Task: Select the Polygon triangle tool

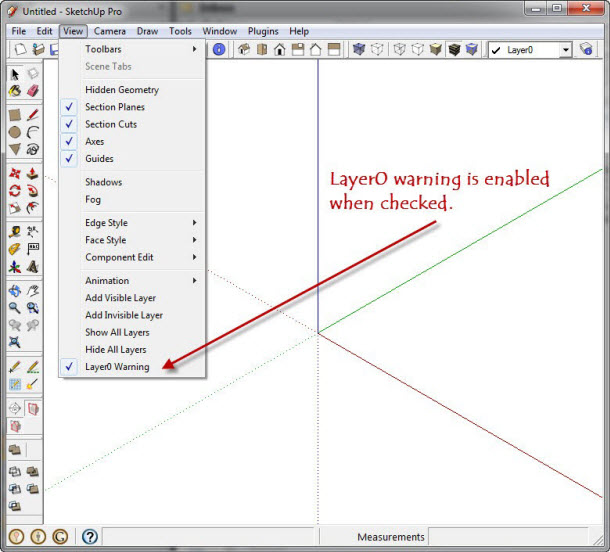Action: [x=15, y=149]
